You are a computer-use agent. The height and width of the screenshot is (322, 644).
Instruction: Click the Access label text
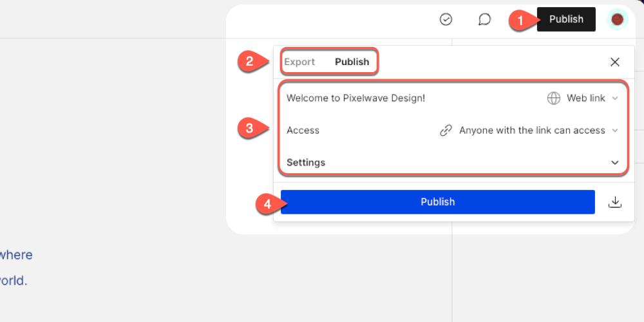pyautogui.click(x=303, y=131)
